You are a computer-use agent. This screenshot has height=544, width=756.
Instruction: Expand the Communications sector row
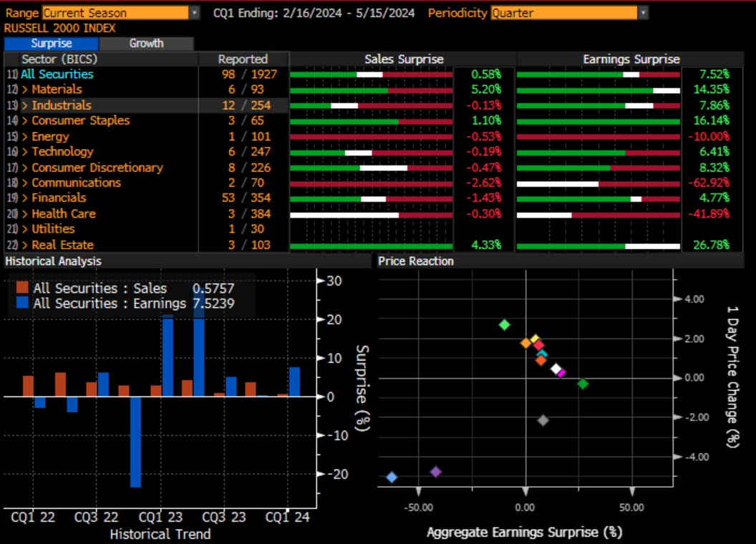(24, 183)
